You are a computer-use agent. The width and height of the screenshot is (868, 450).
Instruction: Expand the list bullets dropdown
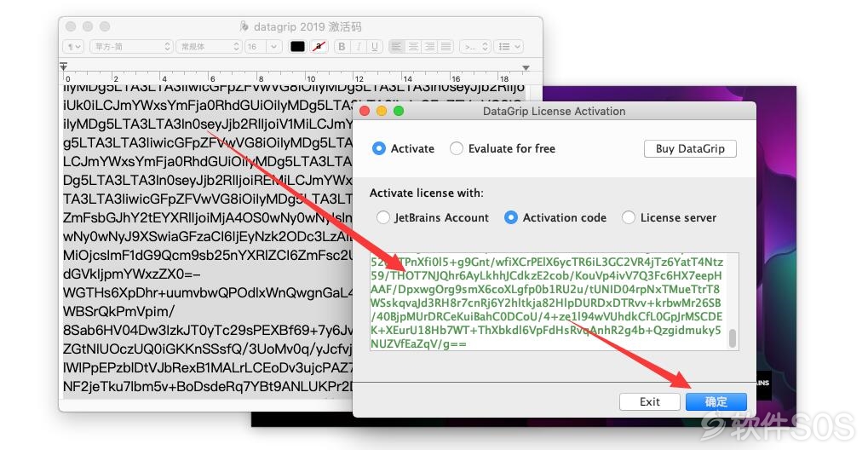509,47
